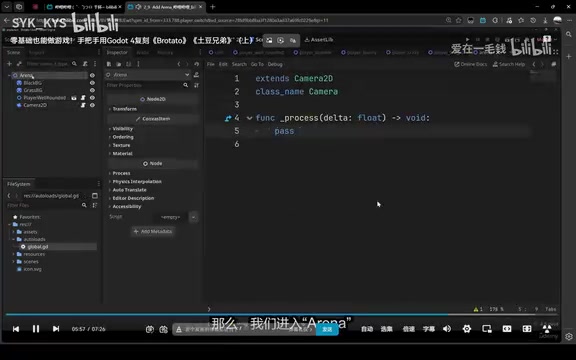Open the script editor Debug menu

[x=275, y=64]
